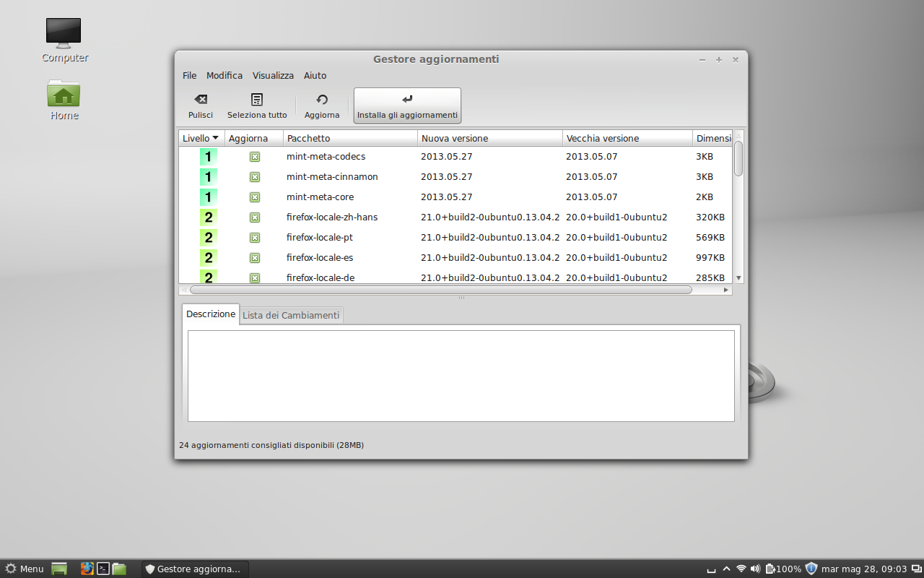Click the horizontal scrollbar of update list
The width and height of the screenshot is (924, 578).
440,290
